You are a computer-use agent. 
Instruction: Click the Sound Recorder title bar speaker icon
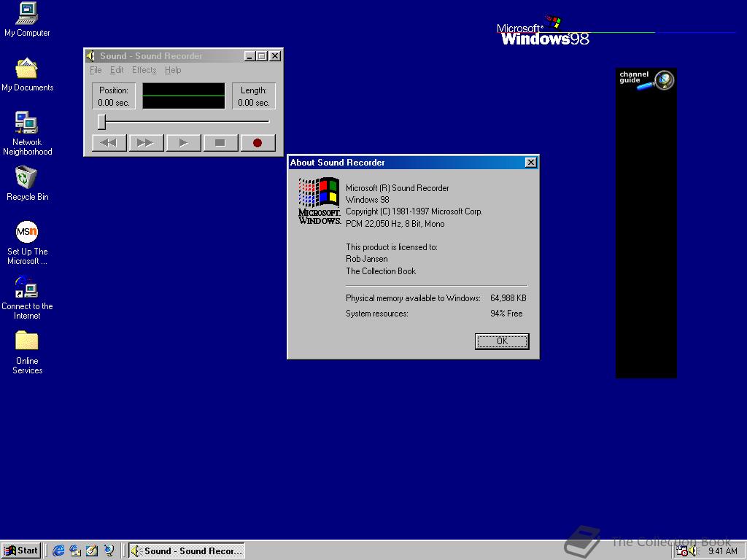click(x=90, y=55)
